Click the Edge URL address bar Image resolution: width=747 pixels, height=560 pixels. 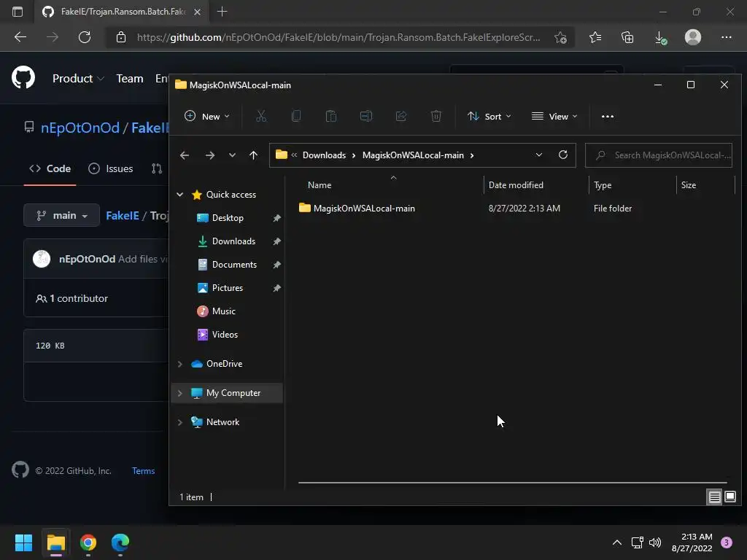tap(338, 37)
